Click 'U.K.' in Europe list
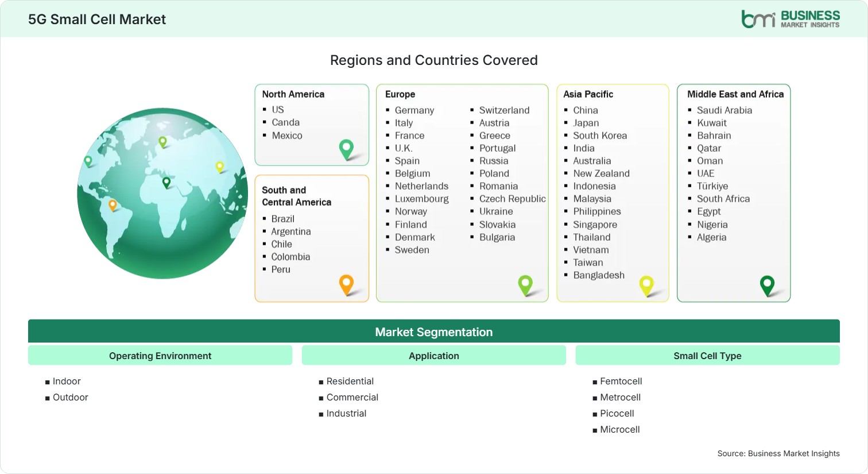Viewport: 868px width, 474px height. point(404,148)
